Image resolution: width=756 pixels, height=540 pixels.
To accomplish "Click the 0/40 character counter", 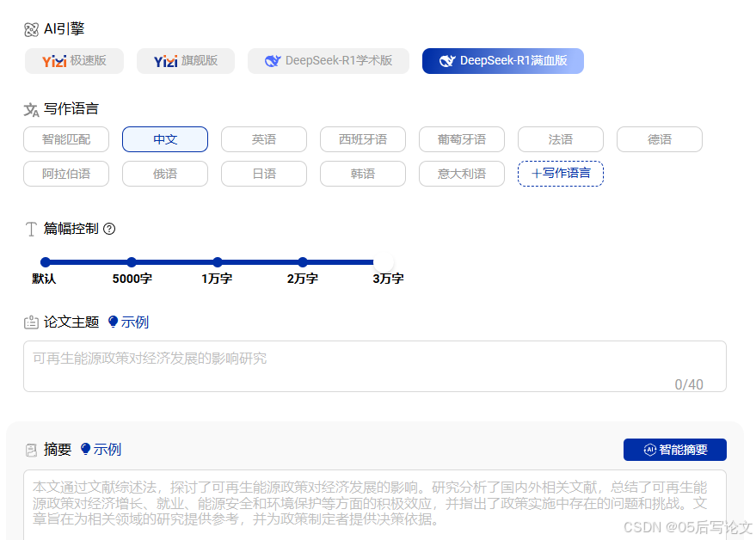I will [689, 384].
